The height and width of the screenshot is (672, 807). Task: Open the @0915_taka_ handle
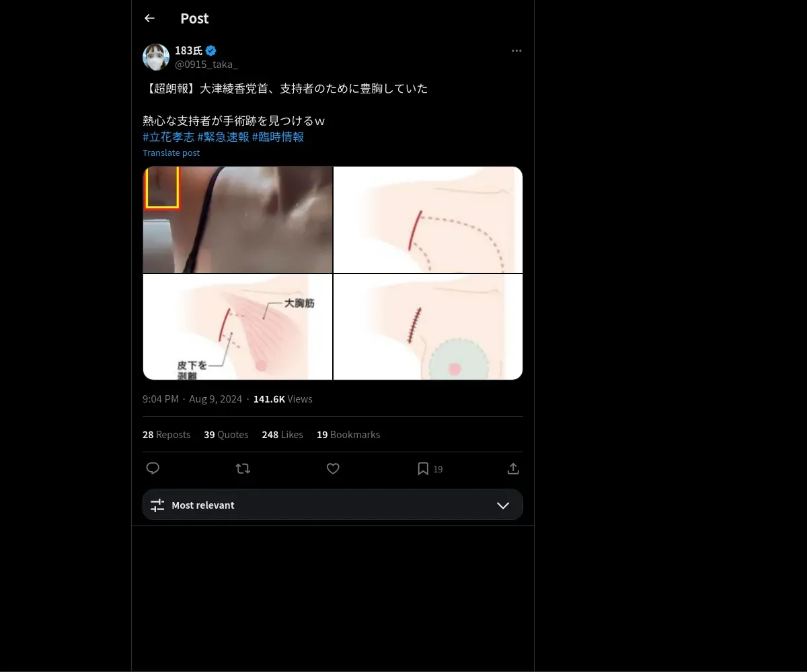pos(206,65)
